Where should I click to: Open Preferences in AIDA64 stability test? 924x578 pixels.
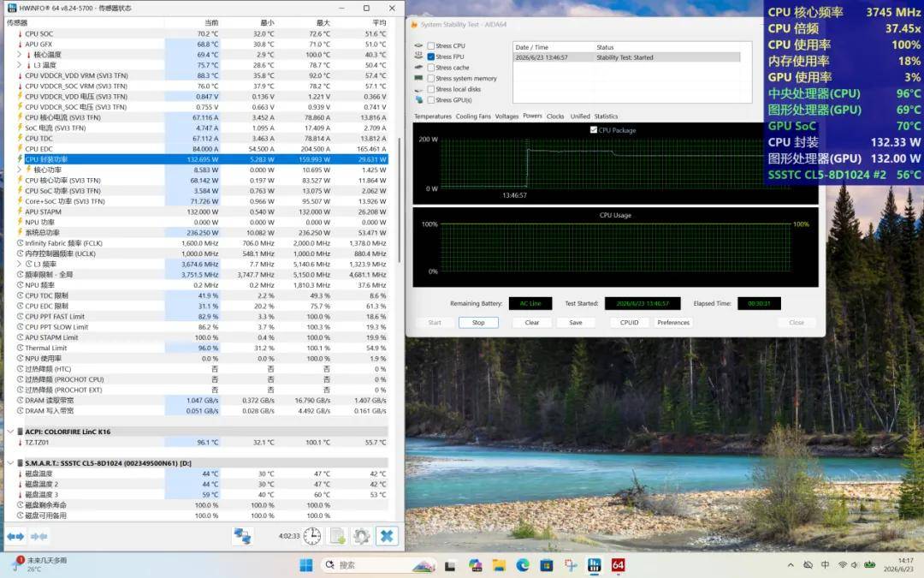pyautogui.click(x=673, y=323)
